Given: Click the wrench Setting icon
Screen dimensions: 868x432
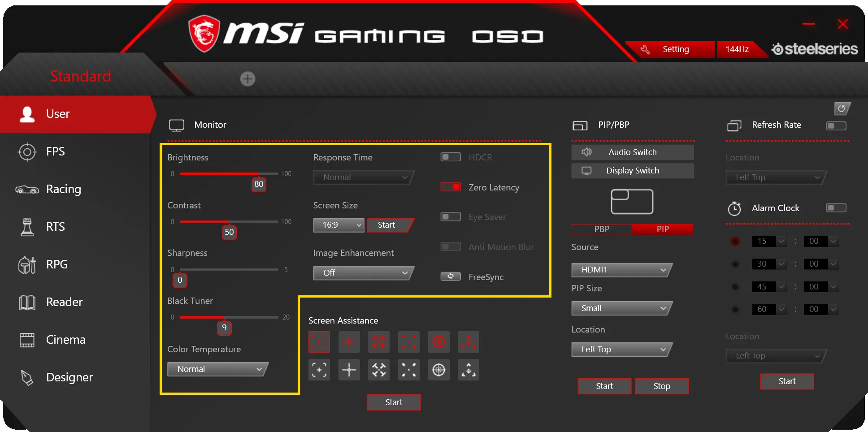Looking at the screenshot, I should click(645, 49).
